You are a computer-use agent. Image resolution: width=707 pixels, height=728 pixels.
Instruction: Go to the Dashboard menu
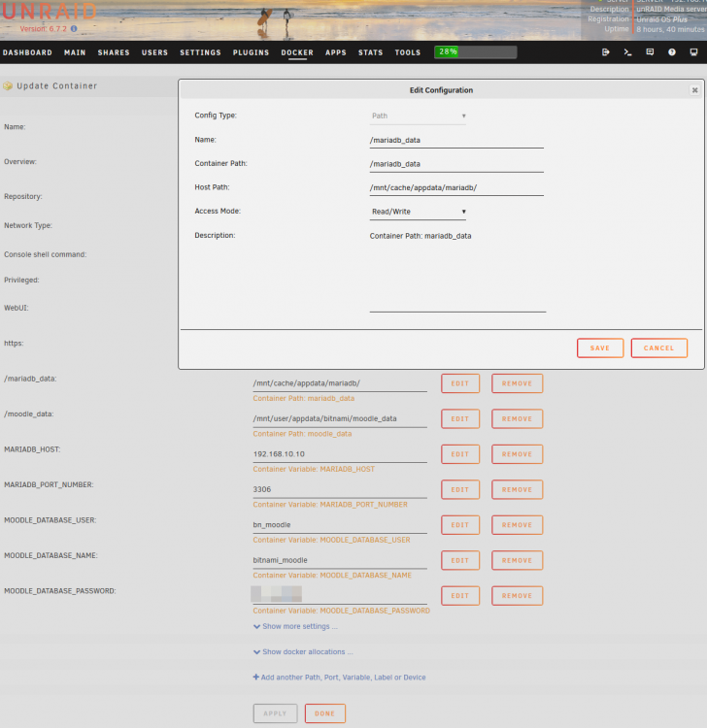click(x=27, y=52)
